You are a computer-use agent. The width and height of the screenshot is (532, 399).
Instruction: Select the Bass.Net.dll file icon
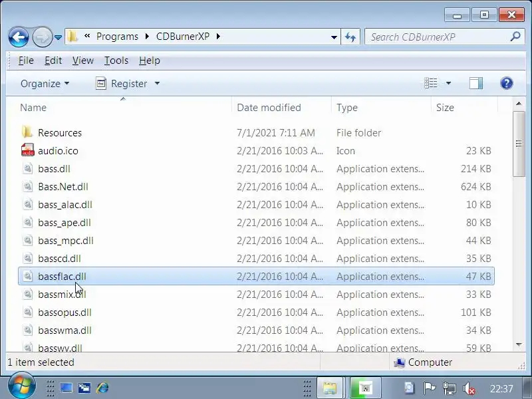point(28,186)
